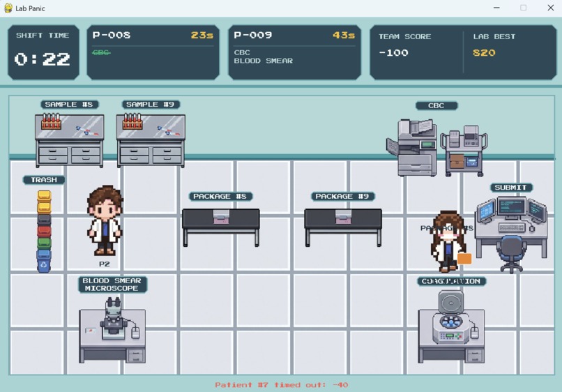Click the SAMPLE #8 label
Viewport: 562px width, 392px height.
pos(70,105)
